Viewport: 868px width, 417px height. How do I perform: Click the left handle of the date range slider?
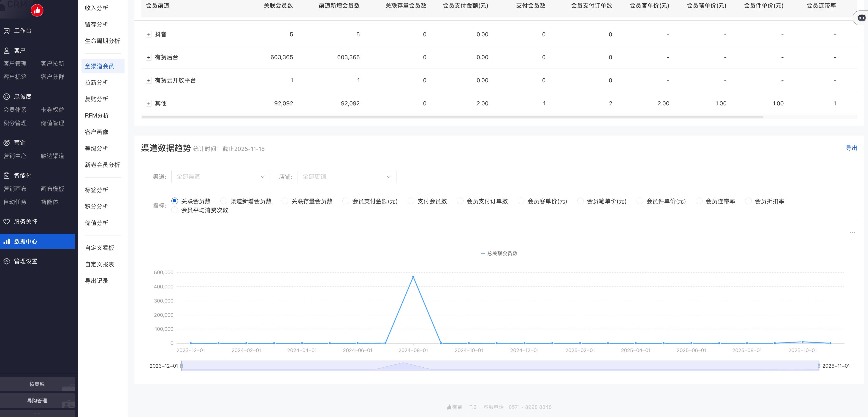[x=181, y=366]
